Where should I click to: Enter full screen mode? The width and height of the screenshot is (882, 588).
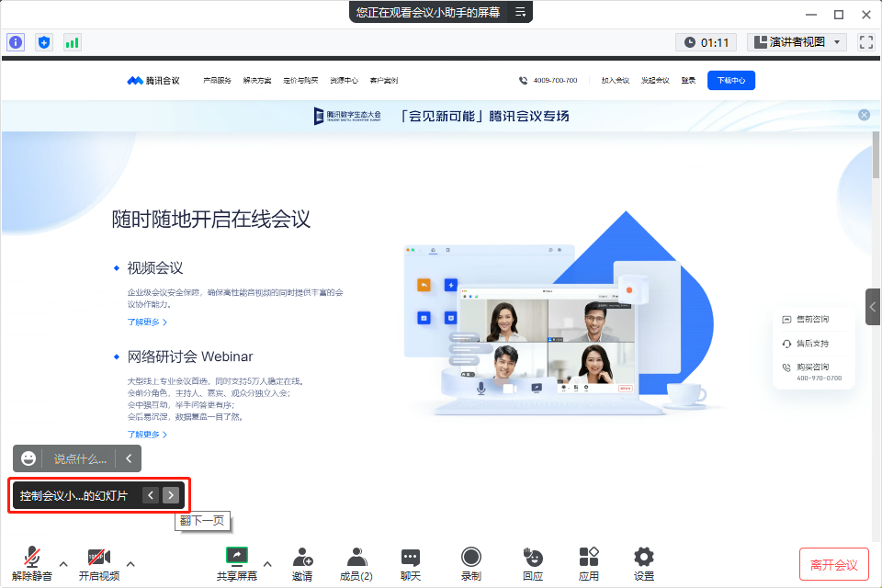point(865,42)
